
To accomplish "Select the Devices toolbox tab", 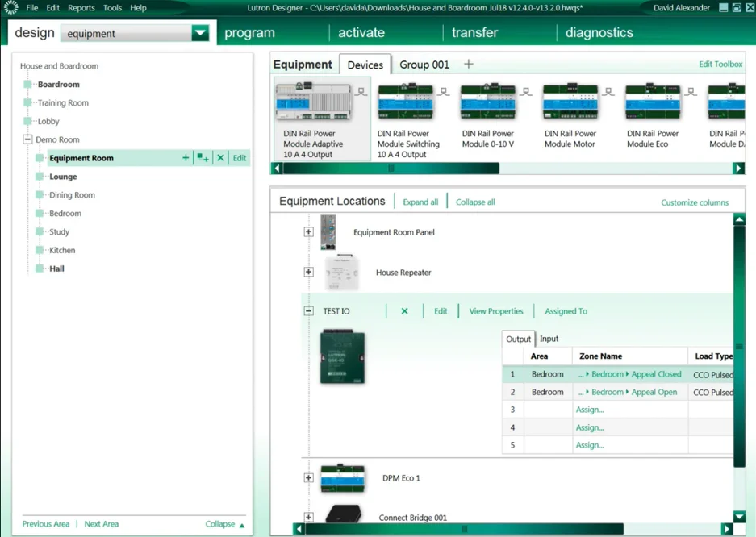I will point(365,65).
